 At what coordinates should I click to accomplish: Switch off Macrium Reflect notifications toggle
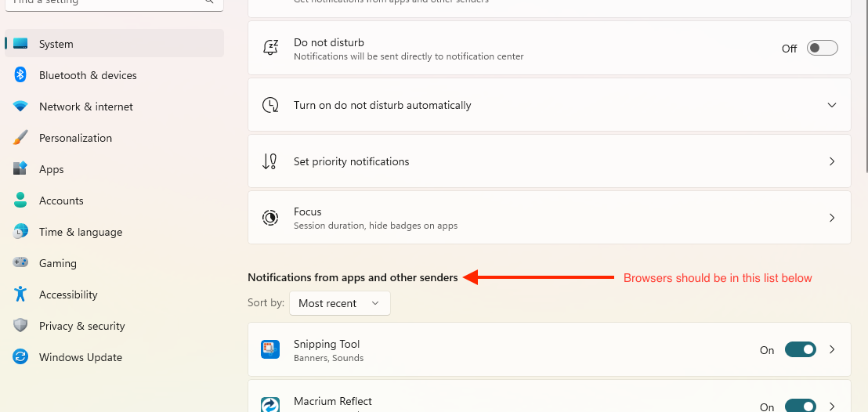800,406
